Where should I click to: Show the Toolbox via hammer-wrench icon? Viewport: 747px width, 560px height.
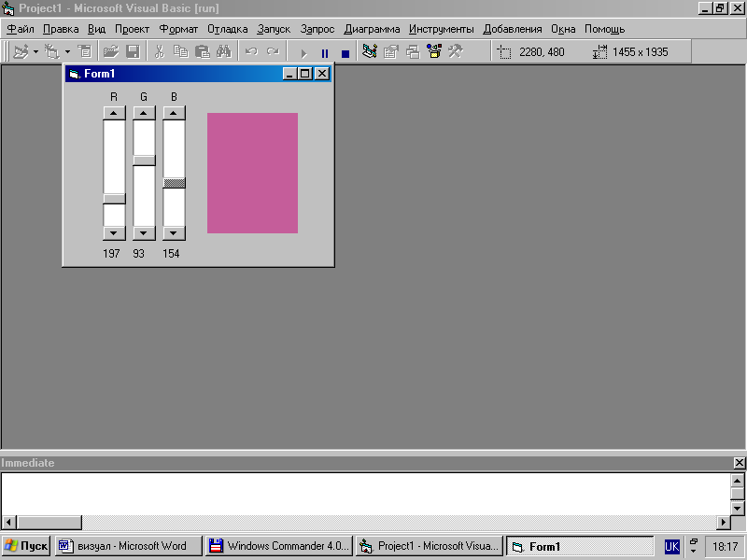click(456, 51)
